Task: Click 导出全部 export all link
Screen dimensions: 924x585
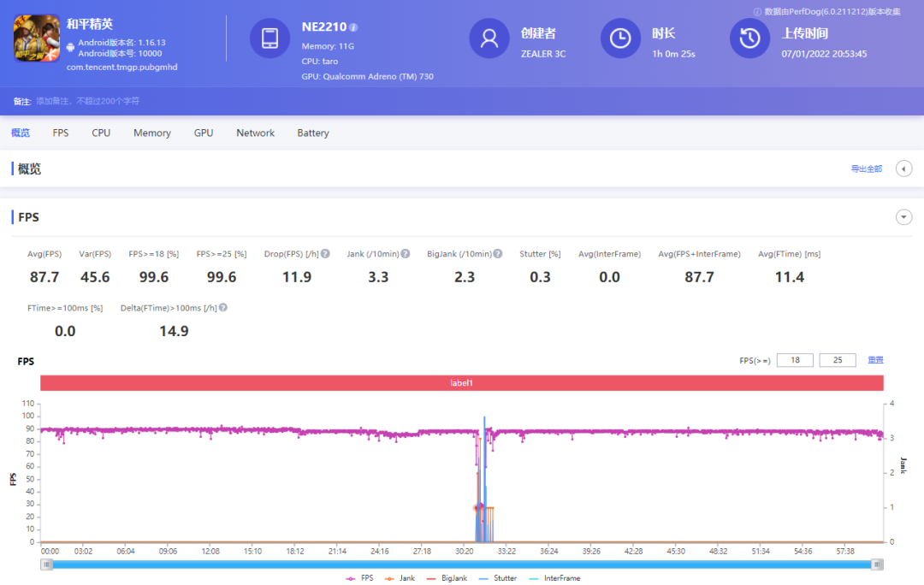Action: pos(866,168)
